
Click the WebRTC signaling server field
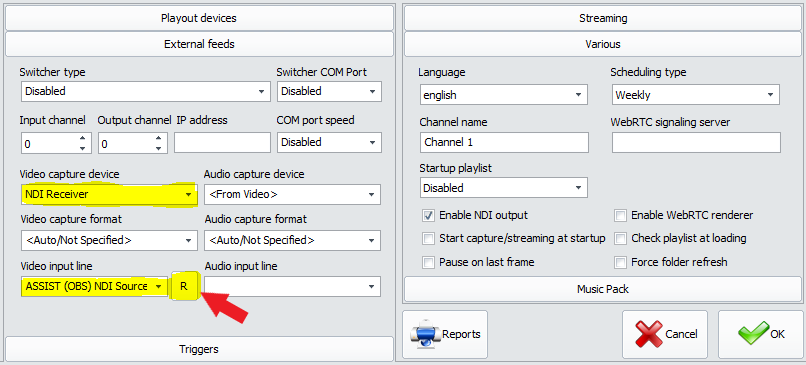[696, 142]
